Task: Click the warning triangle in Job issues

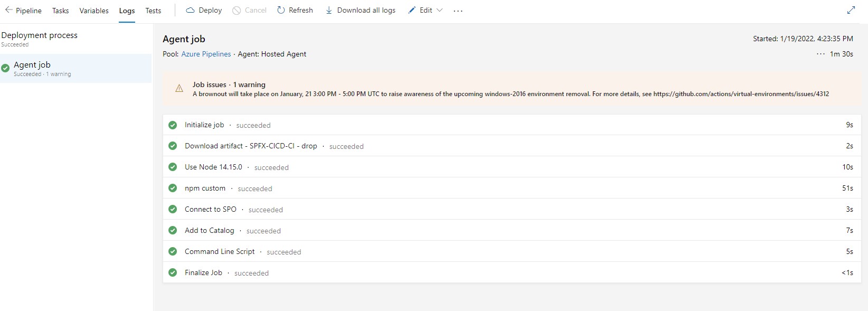Action: coord(180,89)
